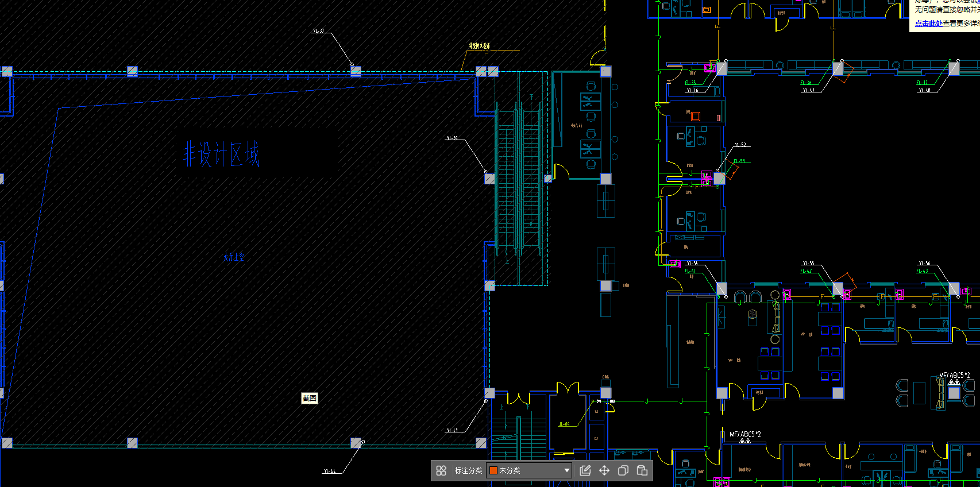Click the 标注分类 label in the toolbar
Screen dimensions: 980x487
tap(468, 470)
